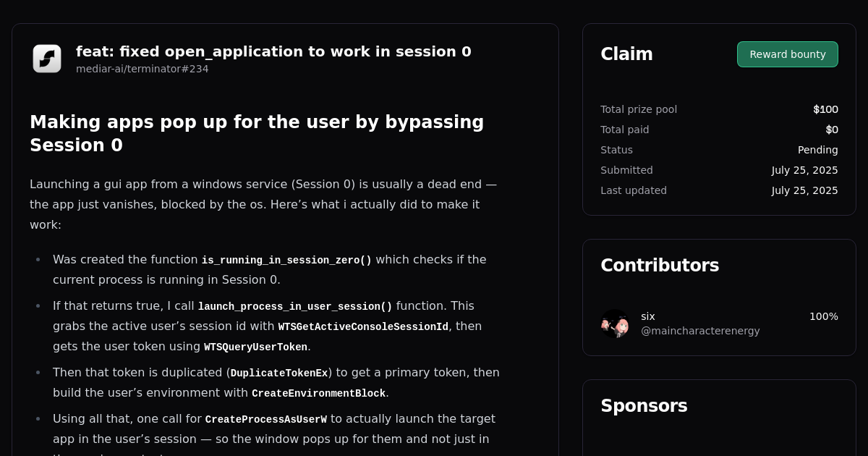Click the CreateEnvironmentBlock inline code

[x=318, y=393]
